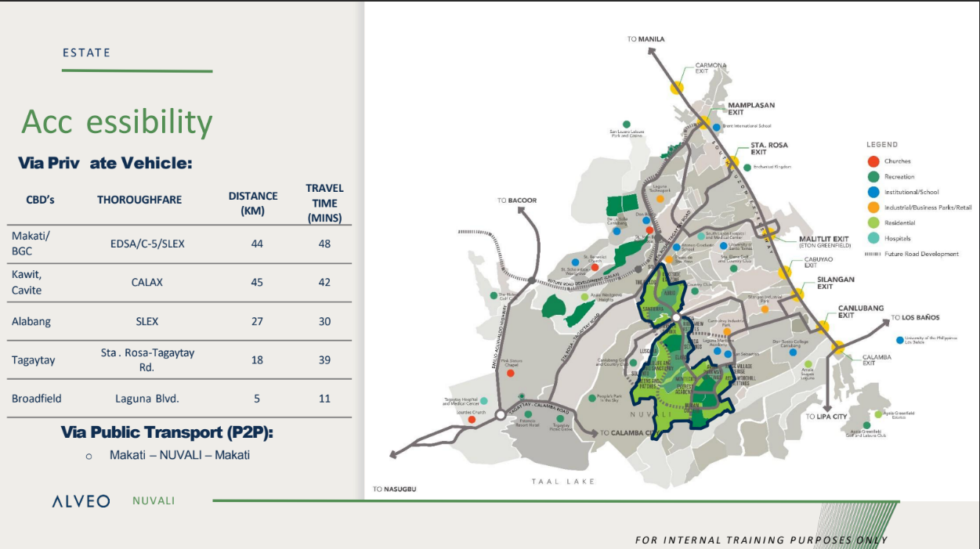Click the San Lazaro Leisure Park green dot

click(626, 124)
